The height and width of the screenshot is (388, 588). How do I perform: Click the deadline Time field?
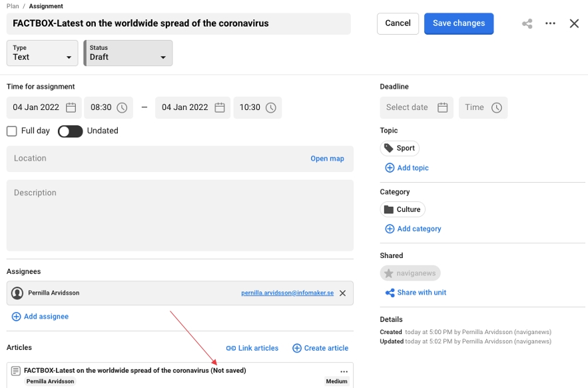[x=483, y=107]
